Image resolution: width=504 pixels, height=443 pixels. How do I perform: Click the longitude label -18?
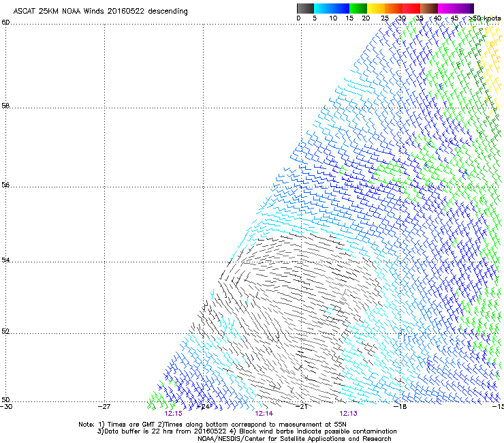(x=400, y=407)
